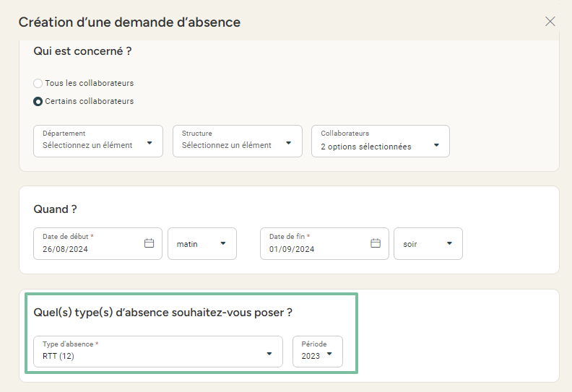Click the arrow next to 2023

pyautogui.click(x=329, y=354)
